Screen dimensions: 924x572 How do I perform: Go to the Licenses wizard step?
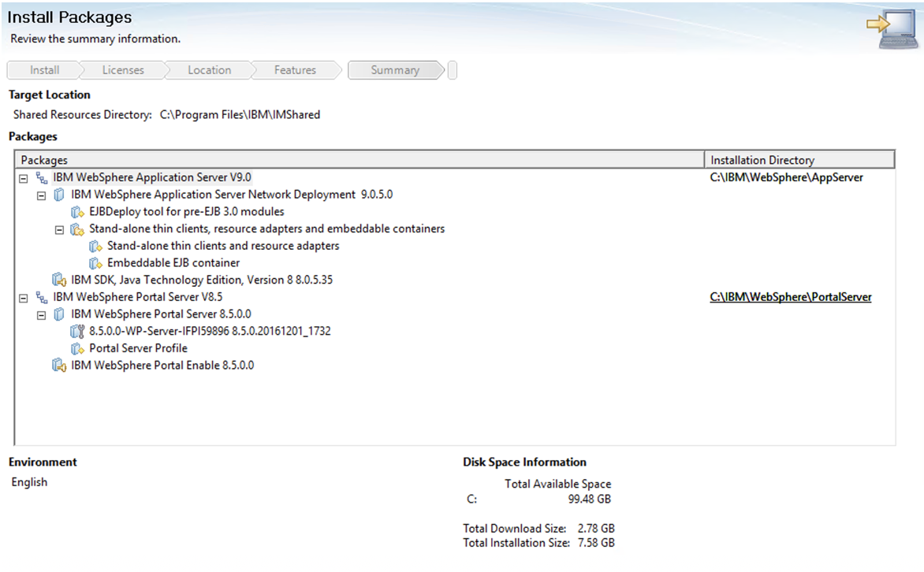point(123,70)
